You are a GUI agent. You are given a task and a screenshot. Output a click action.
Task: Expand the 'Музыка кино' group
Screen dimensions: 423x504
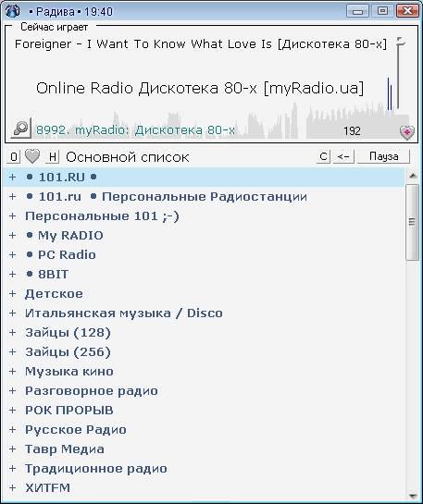coord(13,371)
